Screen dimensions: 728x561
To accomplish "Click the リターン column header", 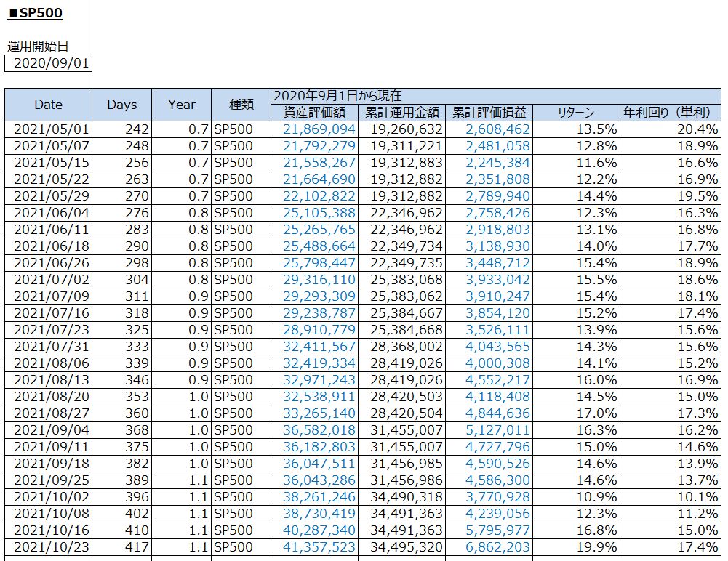I will [576, 113].
